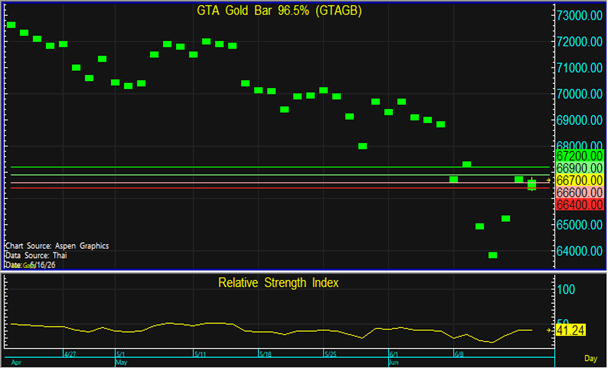Click the lowest price marker near 64000
Screen dimensions: 608x369
(x=493, y=255)
